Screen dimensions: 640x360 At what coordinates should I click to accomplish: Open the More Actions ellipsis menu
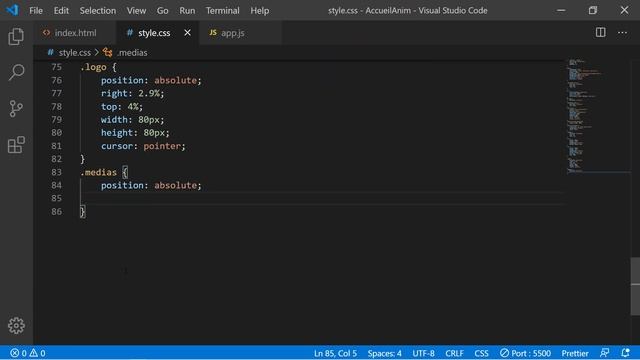point(622,32)
